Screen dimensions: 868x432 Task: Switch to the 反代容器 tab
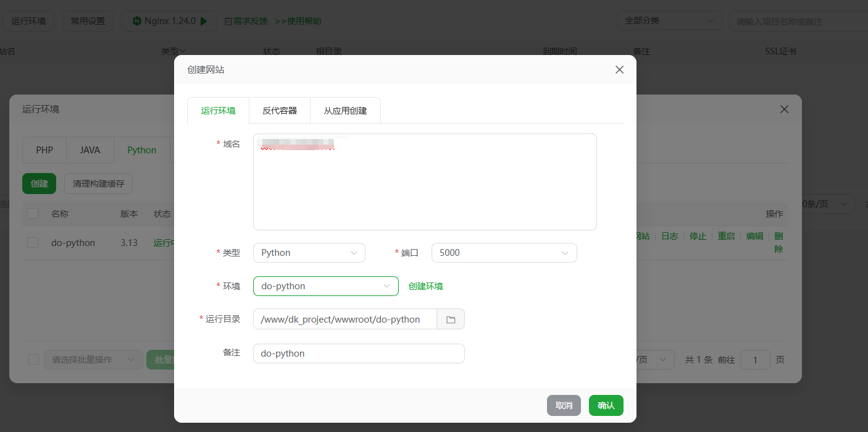(280, 111)
